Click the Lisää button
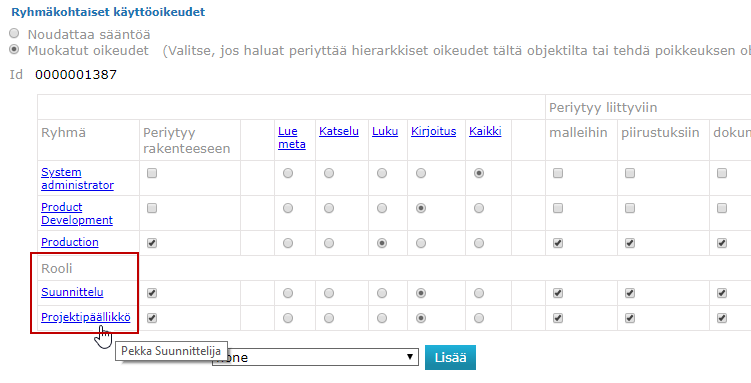Screen dimensions: 751x383 pyautogui.click(x=450, y=357)
